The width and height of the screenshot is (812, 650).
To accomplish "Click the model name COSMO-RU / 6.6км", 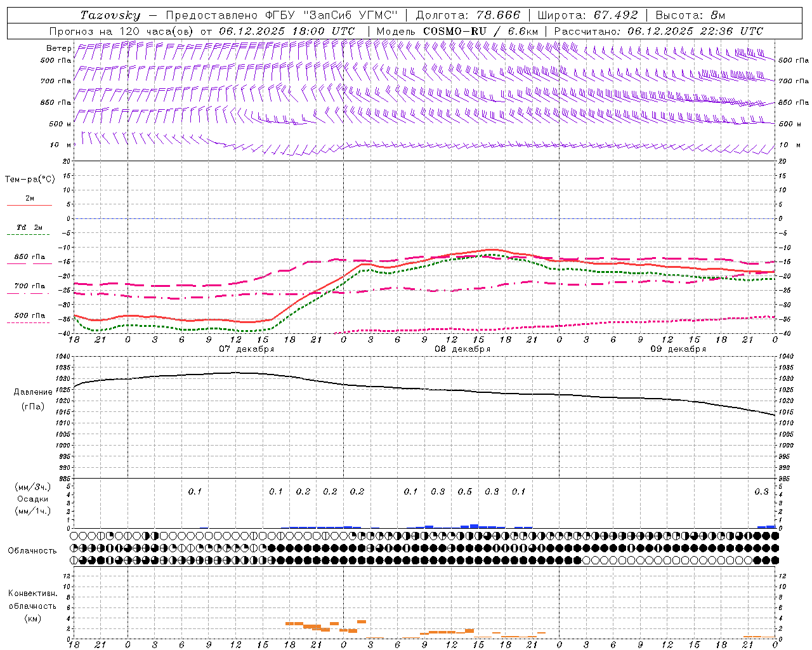I will pos(481,31).
